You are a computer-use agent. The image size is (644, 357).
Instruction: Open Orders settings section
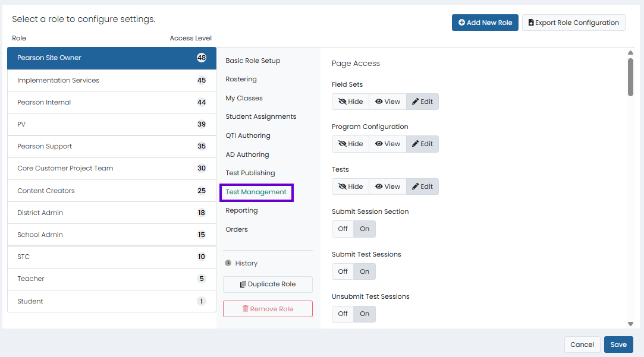[x=237, y=229]
